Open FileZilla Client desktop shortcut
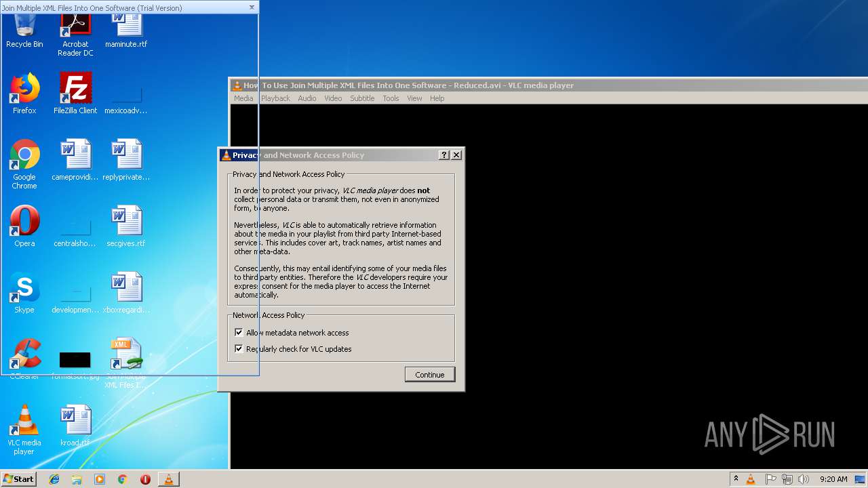The image size is (868, 488). [75, 94]
